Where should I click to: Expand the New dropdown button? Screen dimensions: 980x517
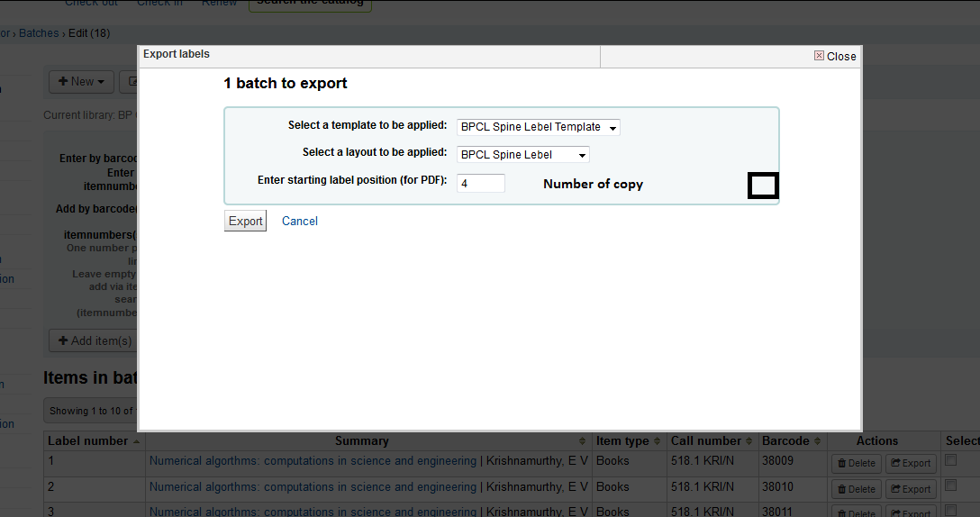pyautogui.click(x=81, y=81)
